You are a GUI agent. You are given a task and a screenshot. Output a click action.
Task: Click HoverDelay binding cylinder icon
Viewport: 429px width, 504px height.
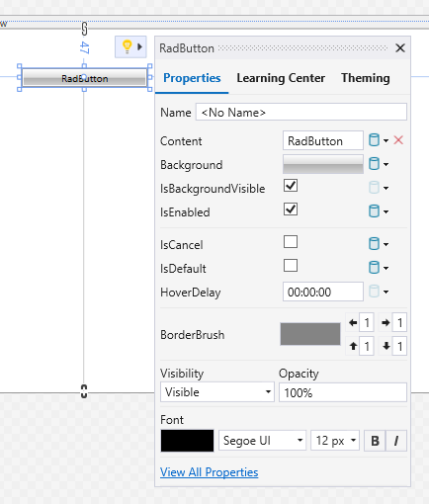pos(374,292)
